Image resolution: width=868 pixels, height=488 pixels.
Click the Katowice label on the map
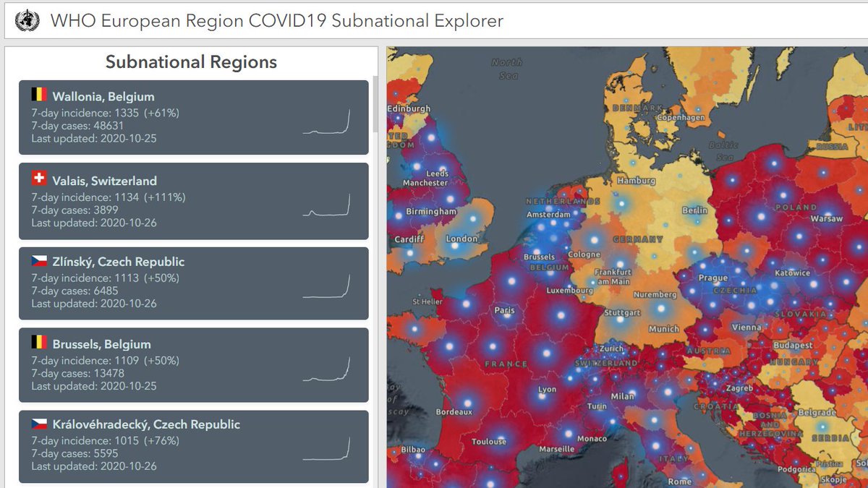point(792,273)
